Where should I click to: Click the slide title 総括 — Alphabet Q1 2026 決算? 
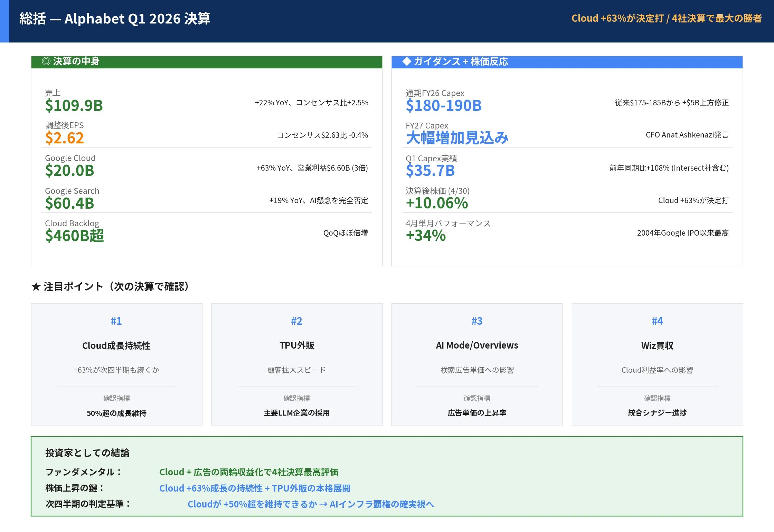115,19
